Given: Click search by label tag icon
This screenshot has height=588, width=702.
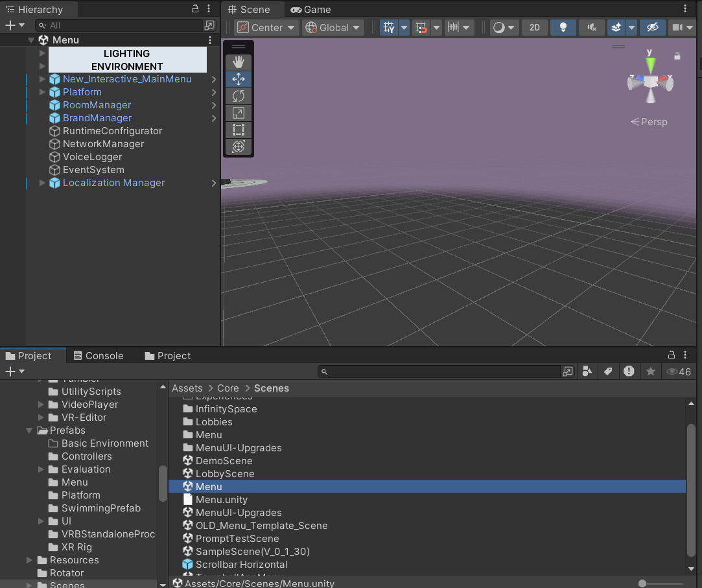Looking at the screenshot, I should (607, 371).
